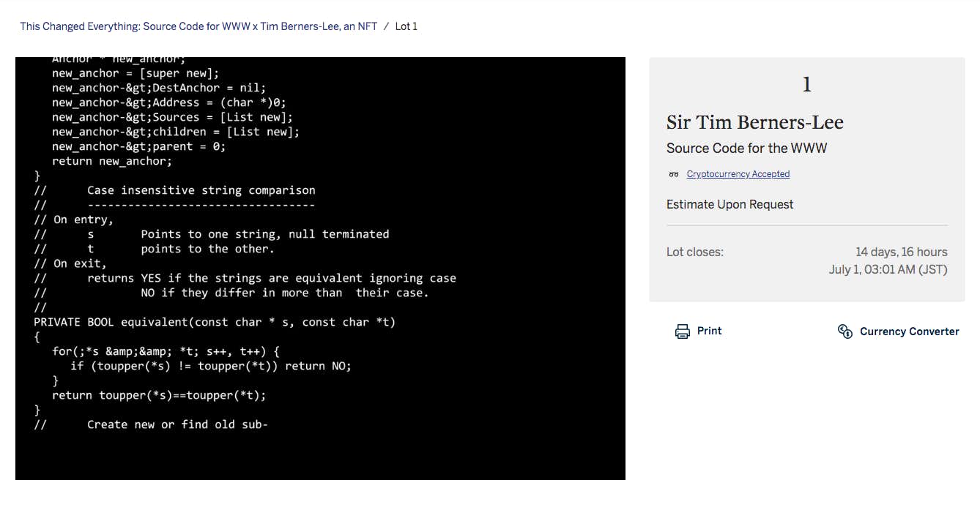
Task: Click the printer icon
Action: point(682,331)
